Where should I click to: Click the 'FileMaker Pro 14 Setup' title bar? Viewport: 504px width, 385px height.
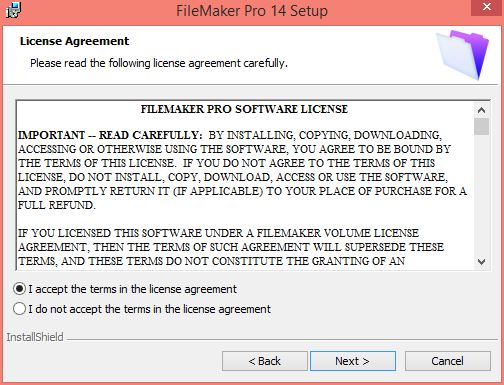(252, 10)
